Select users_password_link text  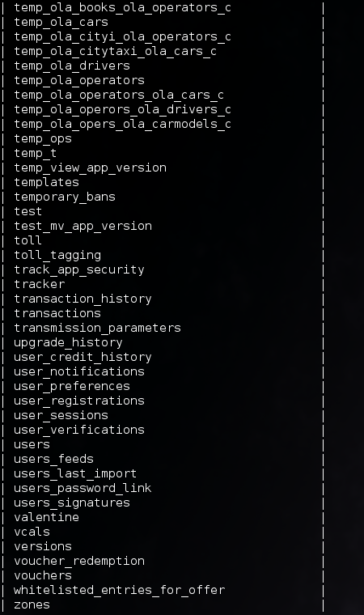83,488
